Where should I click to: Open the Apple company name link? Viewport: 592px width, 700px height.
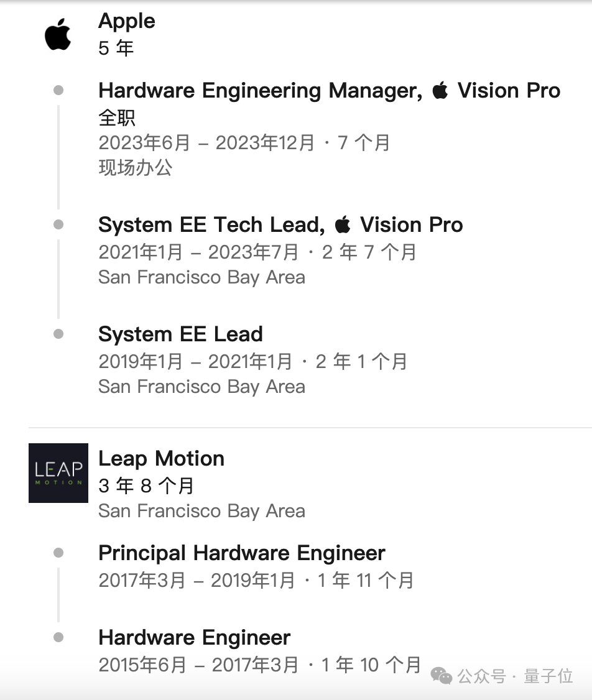pos(127,21)
